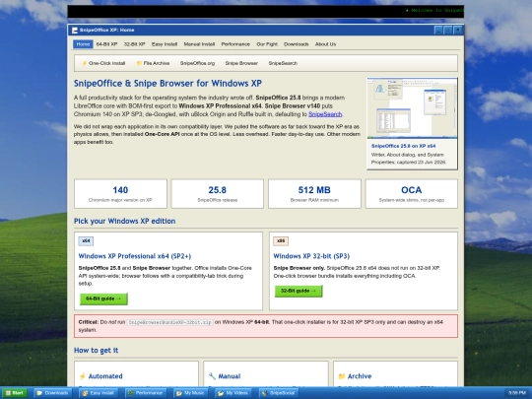This screenshot has height=399, width=532.
Task: Open the Manual card heading
Action: [230, 376]
